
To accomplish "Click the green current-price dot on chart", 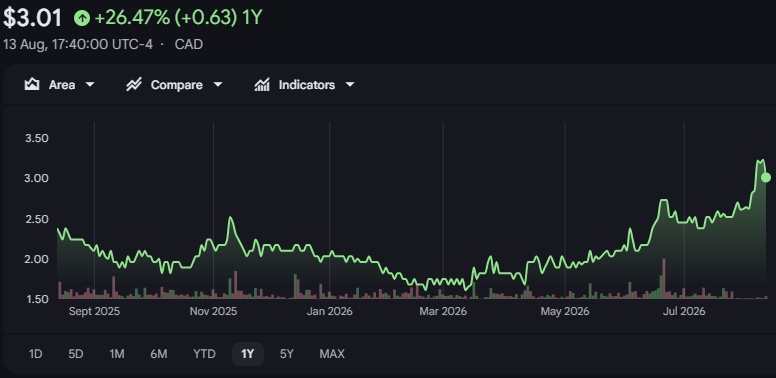I will click(x=766, y=177).
